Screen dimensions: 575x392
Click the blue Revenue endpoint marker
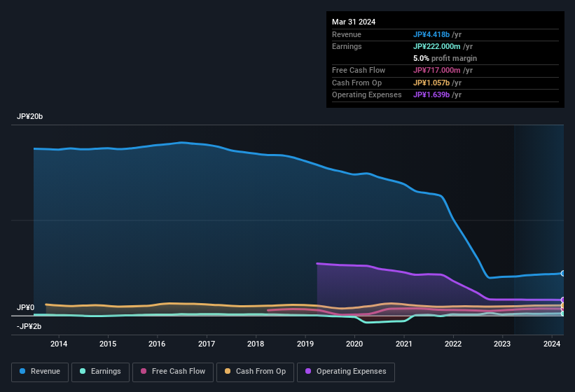[563, 273]
